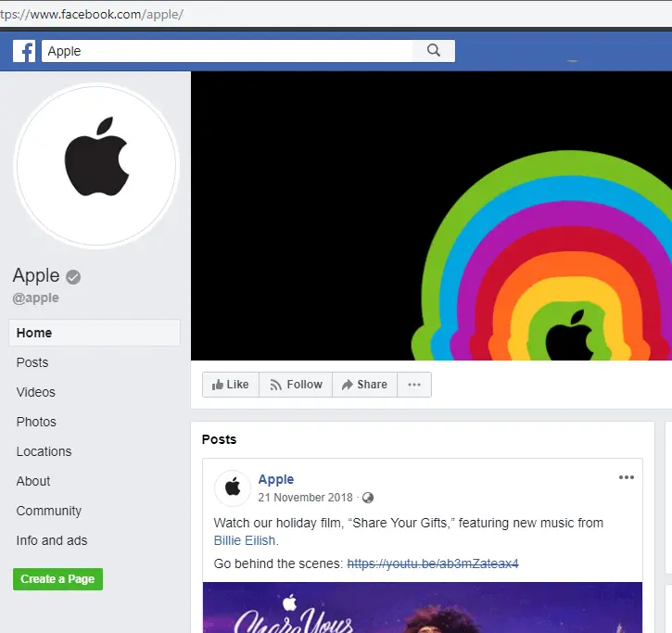Click the public globe icon on the post
Viewport: 672px width, 633px height.
tap(368, 498)
